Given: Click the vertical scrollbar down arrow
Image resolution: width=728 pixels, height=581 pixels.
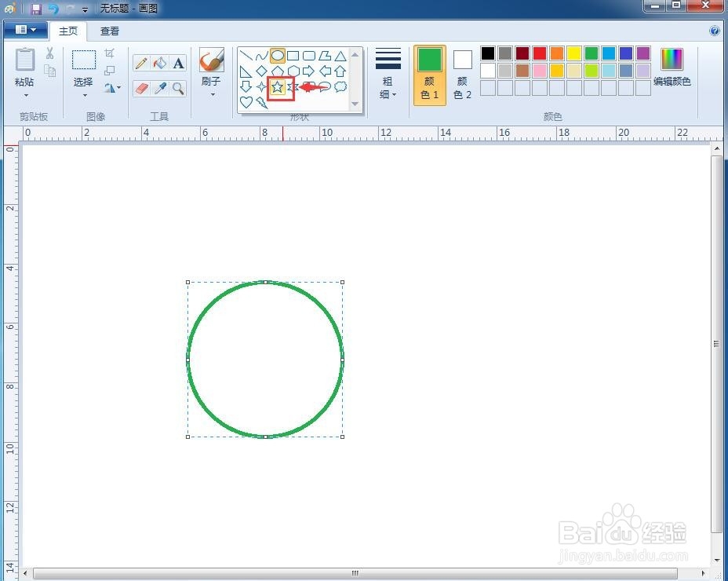Looking at the screenshot, I should click(x=717, y=560).
